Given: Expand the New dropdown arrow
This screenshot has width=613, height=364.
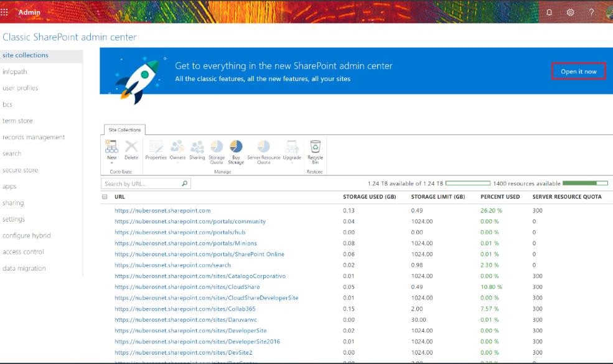Looking at the screenshot, I should click(x=112, y=162).
